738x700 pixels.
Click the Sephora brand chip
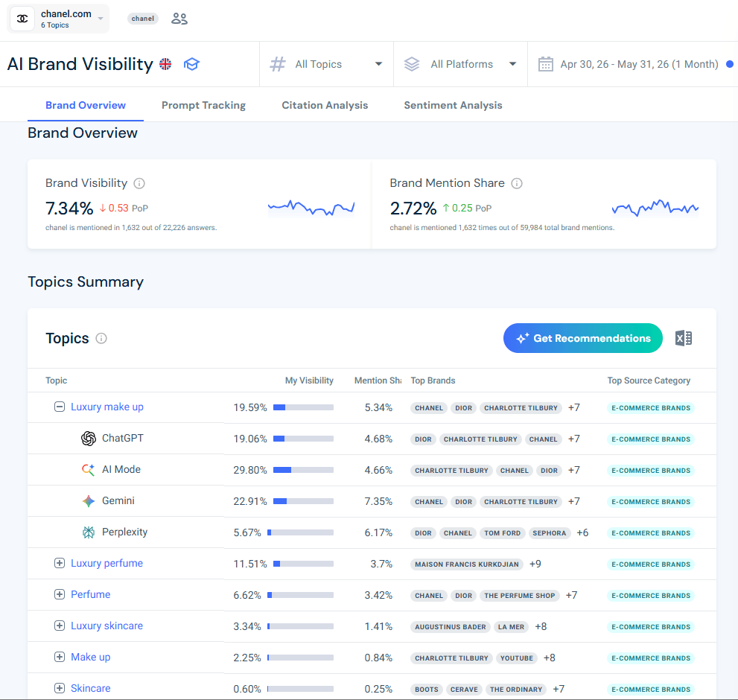tap(550, 533)
